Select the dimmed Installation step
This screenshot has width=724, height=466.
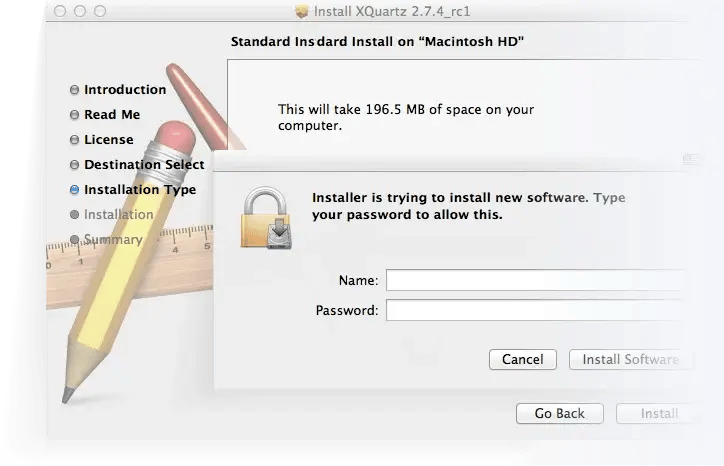(119, 214)
